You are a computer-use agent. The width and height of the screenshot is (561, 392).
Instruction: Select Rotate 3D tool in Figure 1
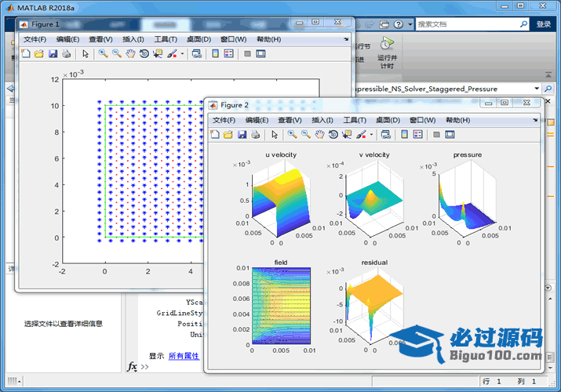[144, 53]
